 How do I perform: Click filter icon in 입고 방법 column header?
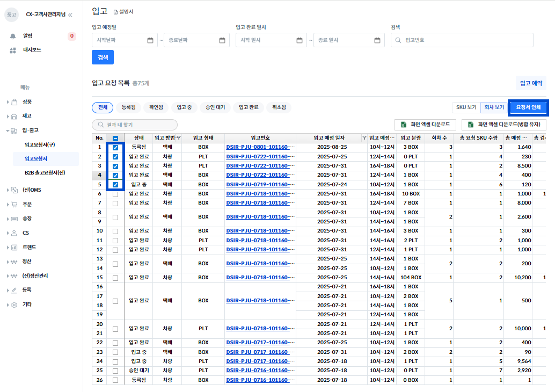pos(179,138)
